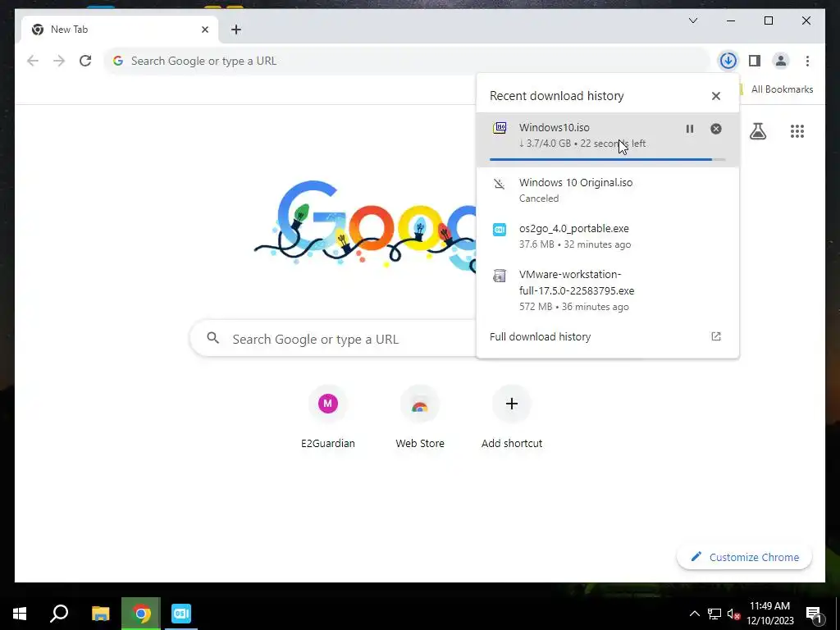Screen dimensions: 840x630
Task: Click the Windows10.iso file icon
Action: coord(500,128)
